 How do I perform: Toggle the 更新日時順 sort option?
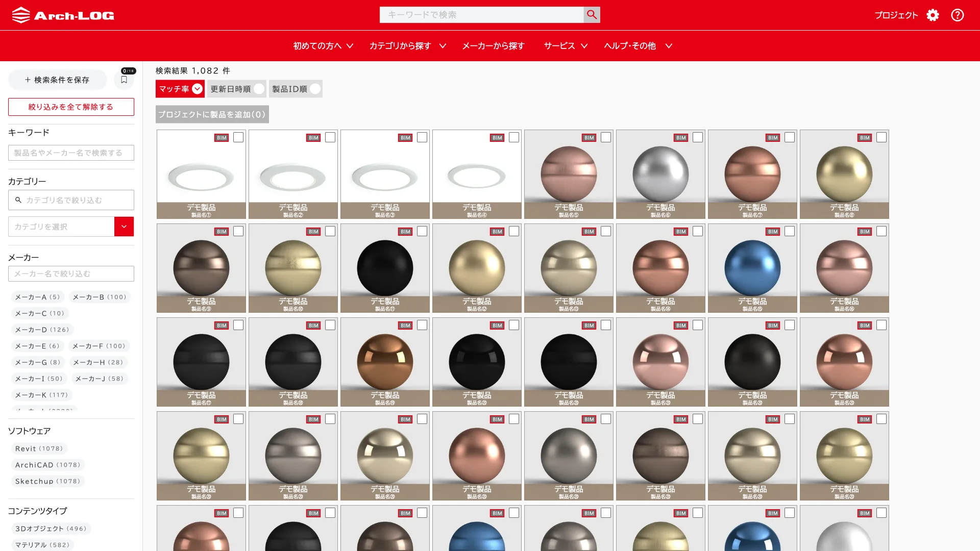pyautogui.click(x=237, y=89)
